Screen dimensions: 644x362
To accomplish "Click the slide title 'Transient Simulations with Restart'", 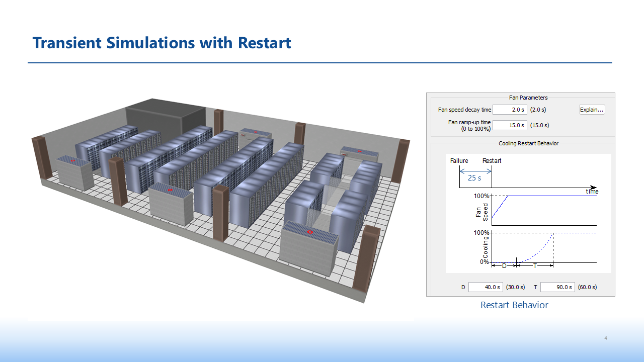I will (162, 43).
